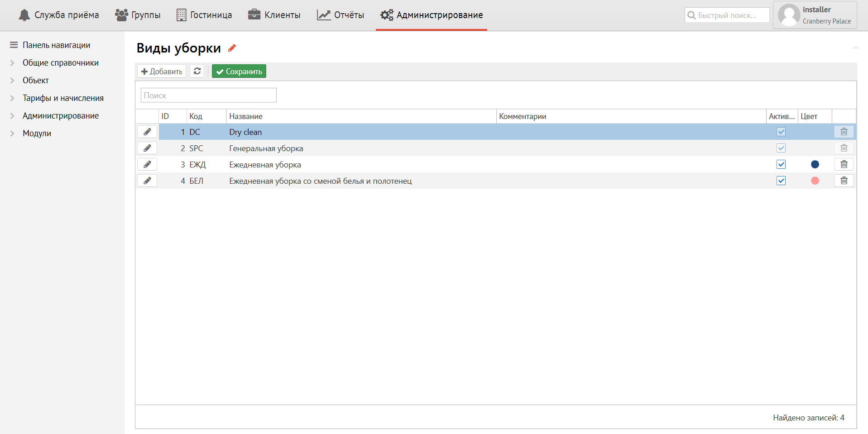
Task: Click the red pencil icon beside Виды уборки
Action: point(232,48)
